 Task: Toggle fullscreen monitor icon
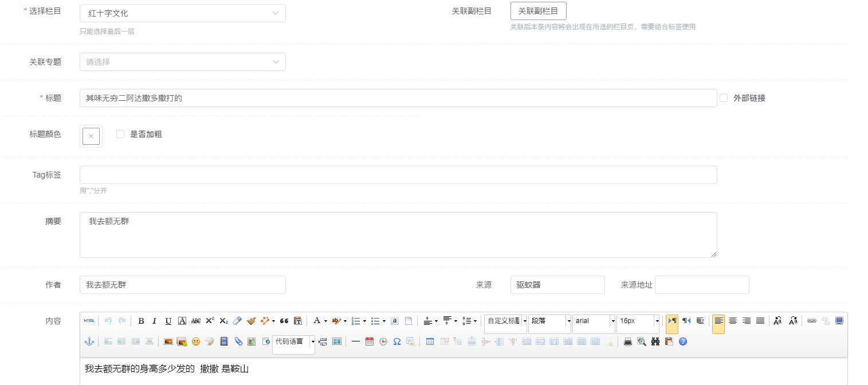click(839, 321)
